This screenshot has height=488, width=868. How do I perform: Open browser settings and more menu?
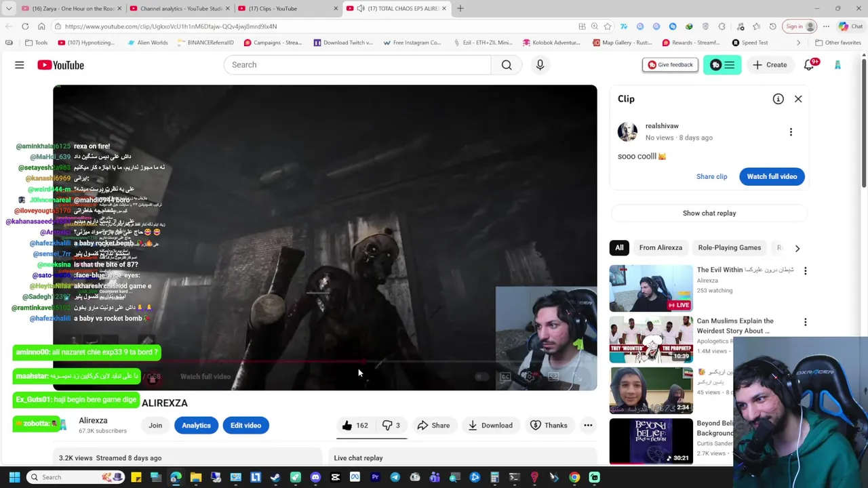click(x=826, y=26)
